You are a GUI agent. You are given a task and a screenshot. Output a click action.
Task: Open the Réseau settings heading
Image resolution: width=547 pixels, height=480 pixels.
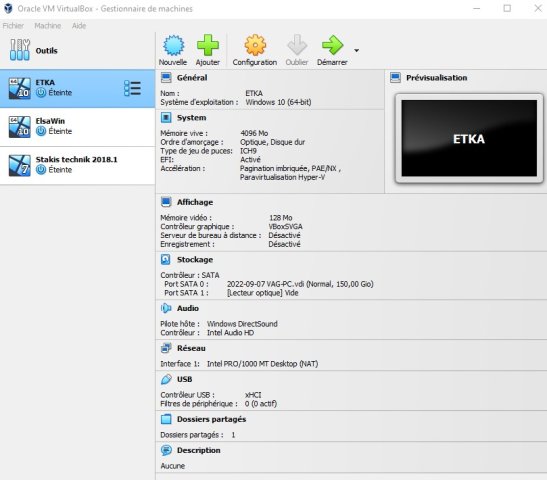(x=191, y=348)
